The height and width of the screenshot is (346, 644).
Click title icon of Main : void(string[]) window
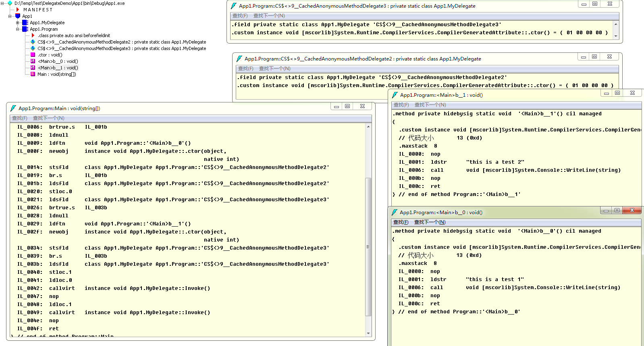coord(13,108)
